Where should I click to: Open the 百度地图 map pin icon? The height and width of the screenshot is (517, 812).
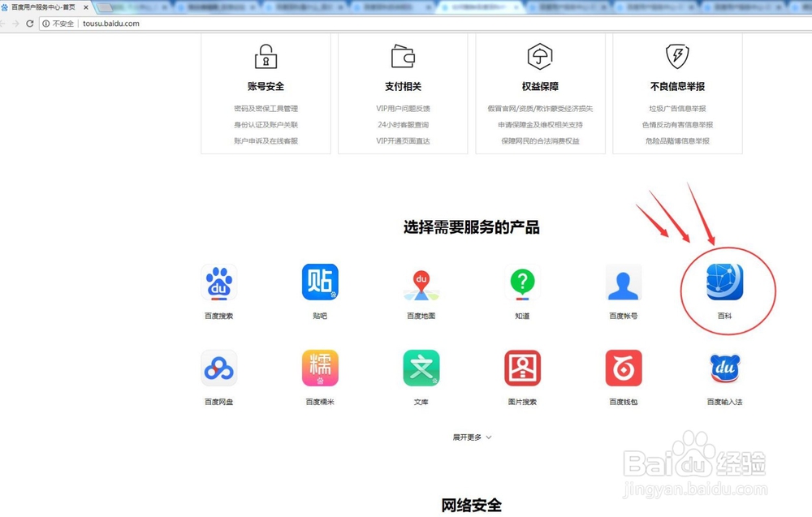tap(421, 285)
